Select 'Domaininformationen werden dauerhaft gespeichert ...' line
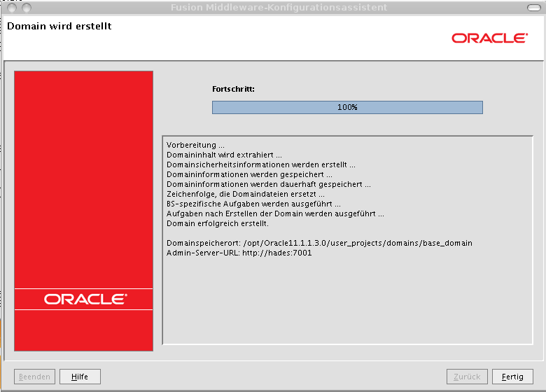Screen dimensions: 546x392 coord(269,184)
